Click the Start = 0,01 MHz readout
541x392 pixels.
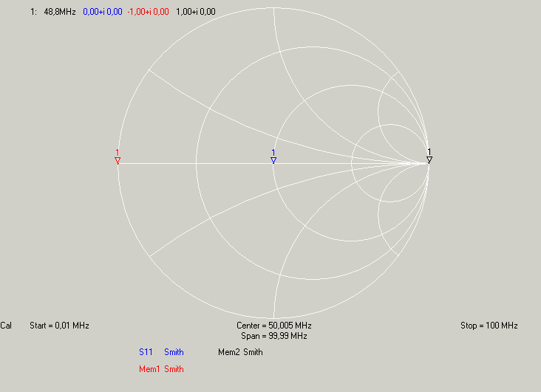[x=59, y=326]
